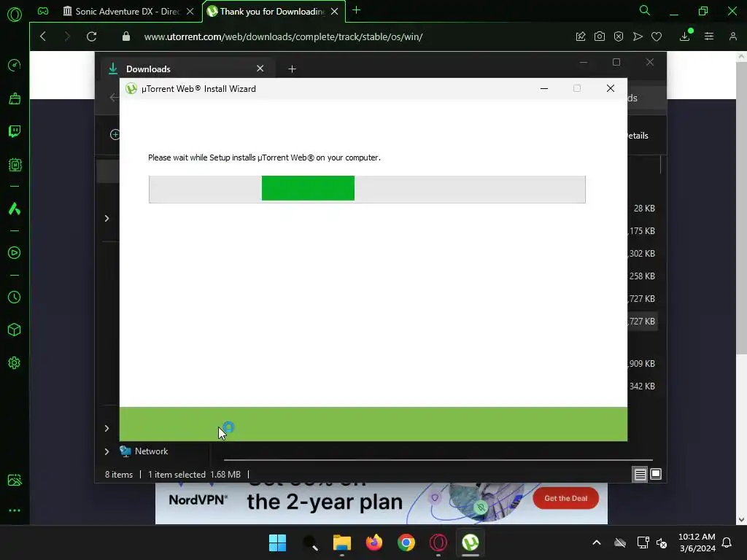
Task: Open the Player icon in sidebar
Action: pos(15,253)
